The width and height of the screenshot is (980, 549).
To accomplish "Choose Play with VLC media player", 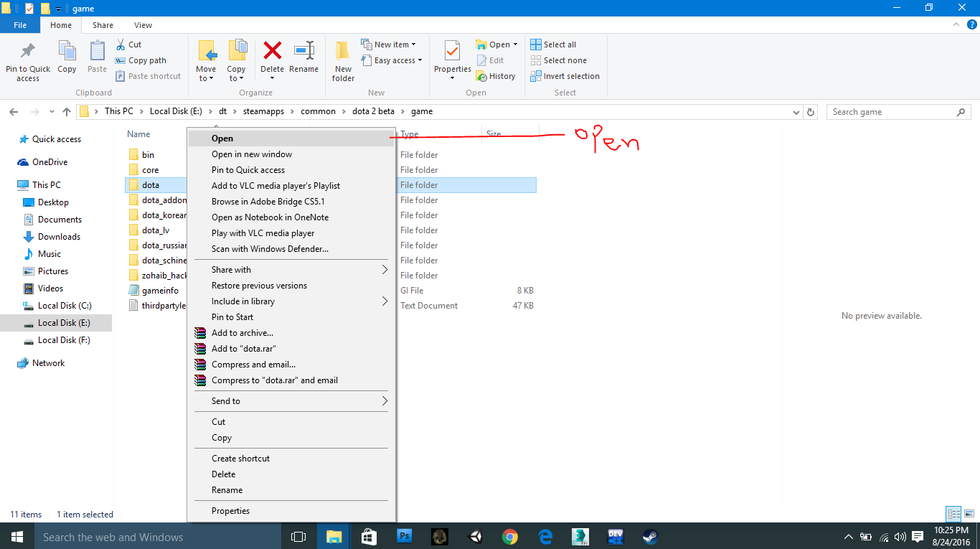I will click(291, 233).
